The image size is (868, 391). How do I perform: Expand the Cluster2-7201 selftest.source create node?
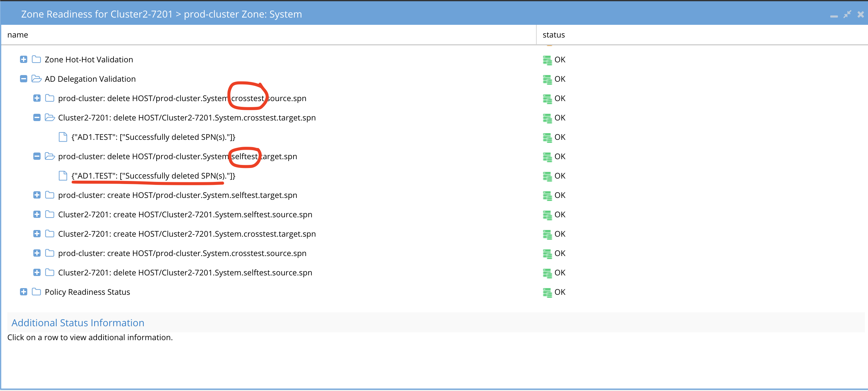37,214
